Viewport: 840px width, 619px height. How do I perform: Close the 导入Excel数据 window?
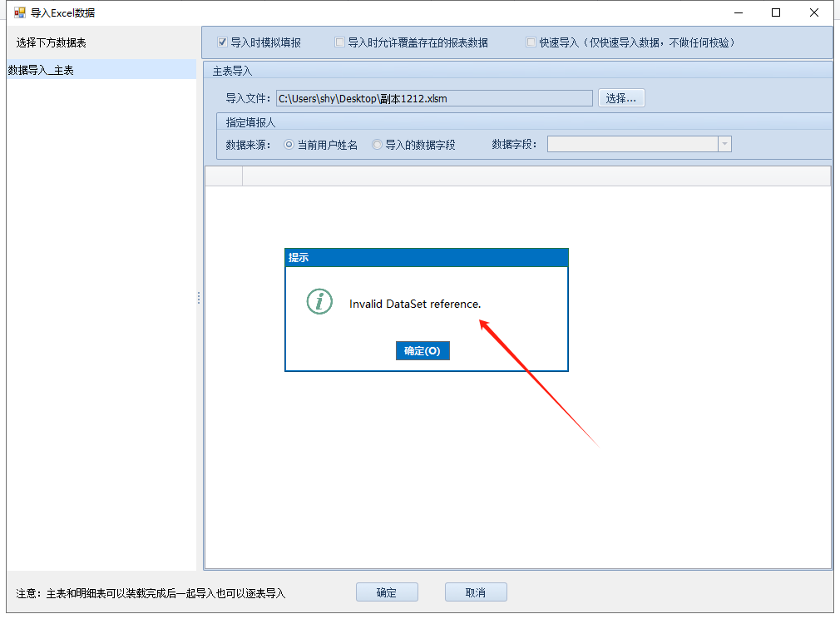(815, 12)
